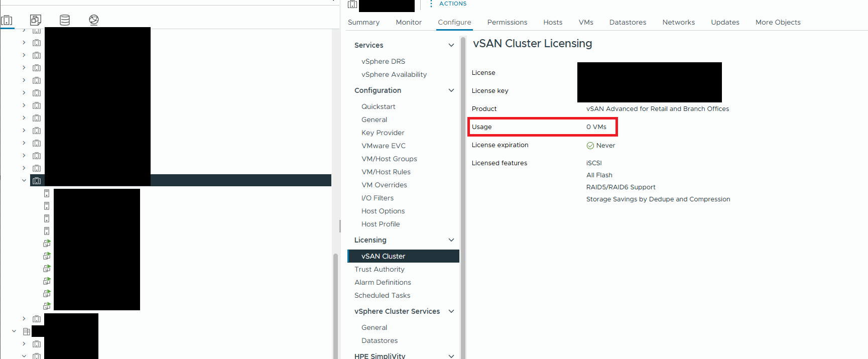Open the Networking inventory view

click(94, 20)
